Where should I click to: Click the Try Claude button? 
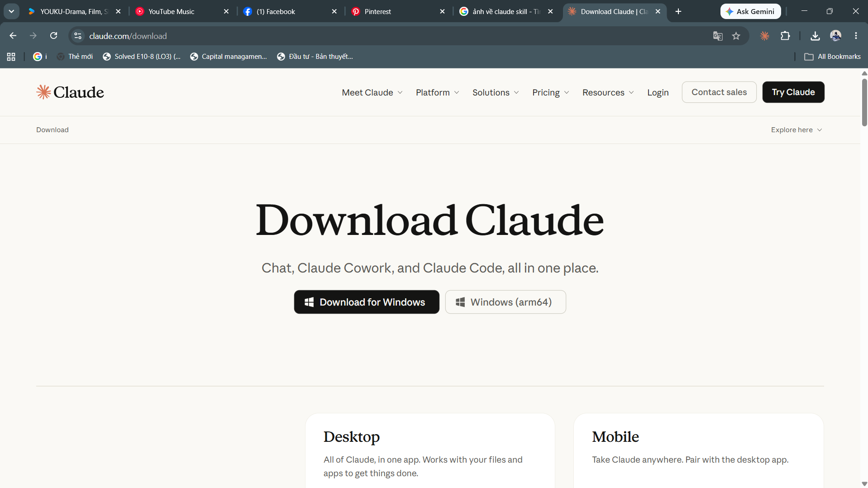[x=793, y=92]
